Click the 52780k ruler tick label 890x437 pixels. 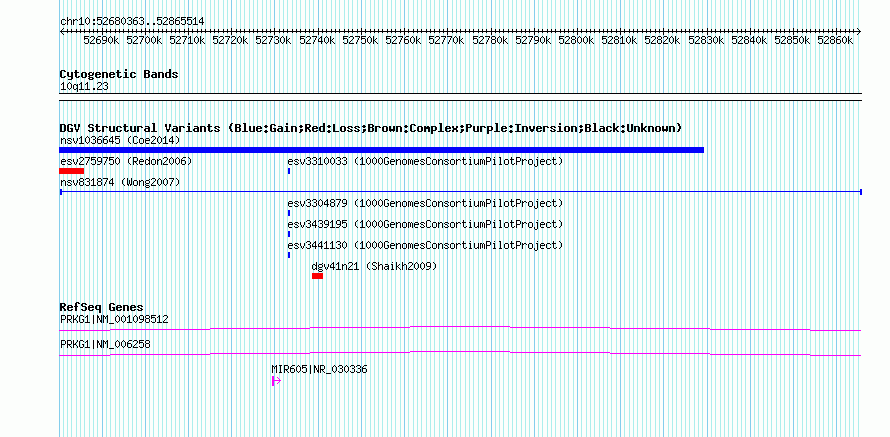pyautogui.click(x=490, y=40)
